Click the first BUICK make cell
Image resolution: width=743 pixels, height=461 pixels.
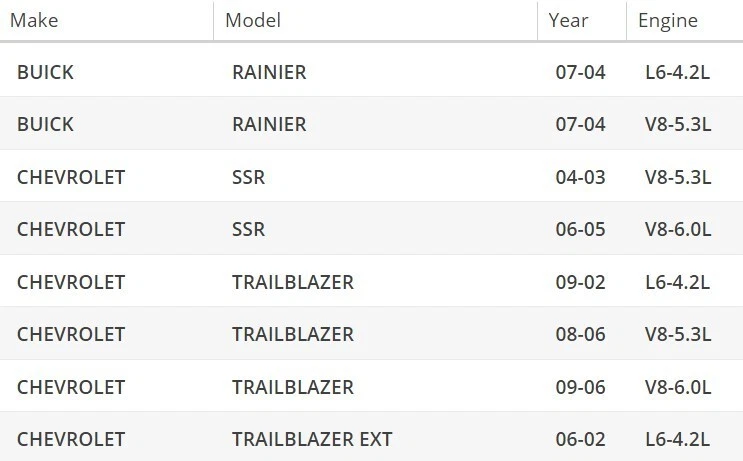[x=45, y=73]
